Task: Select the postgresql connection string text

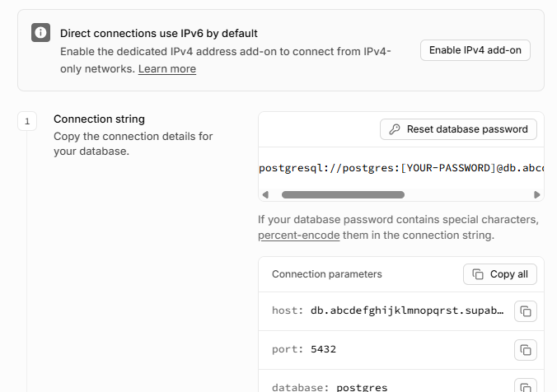Action: point(401,168)
